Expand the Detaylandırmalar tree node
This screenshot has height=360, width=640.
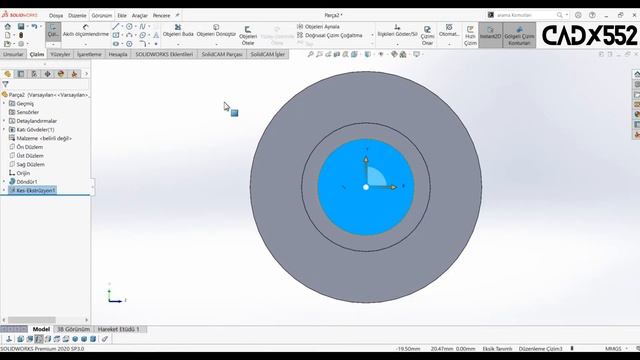tap(4, 121)
